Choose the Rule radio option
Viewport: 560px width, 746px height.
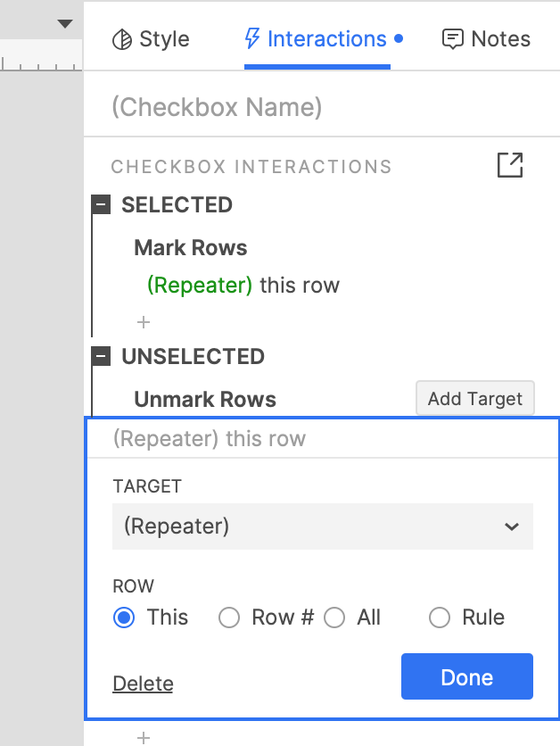point(440,618)
